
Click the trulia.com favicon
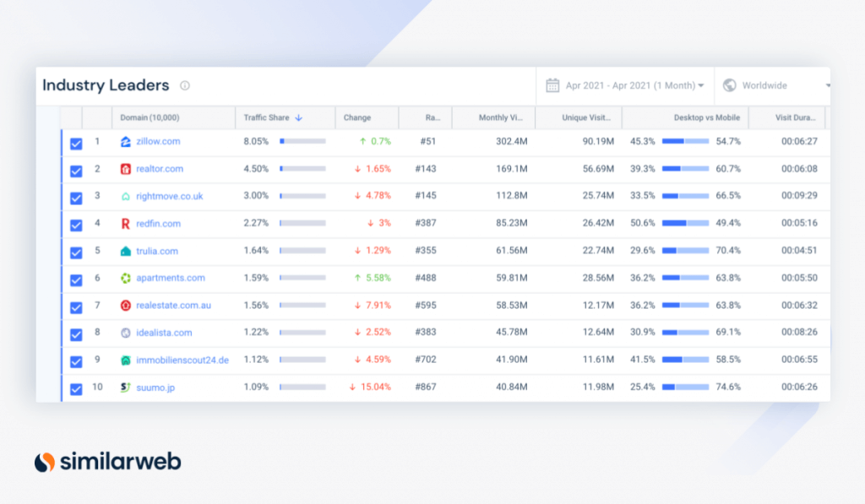[126, 251]
